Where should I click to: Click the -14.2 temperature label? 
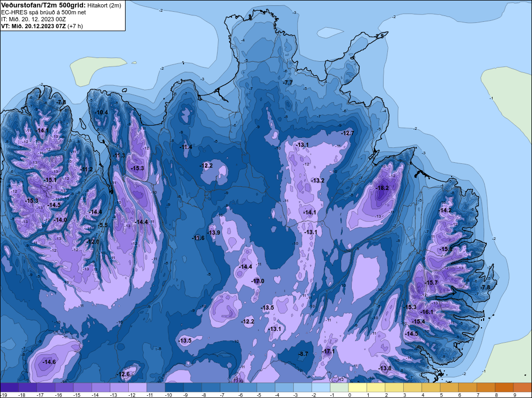pyautogui.click(x=445, y=210)
